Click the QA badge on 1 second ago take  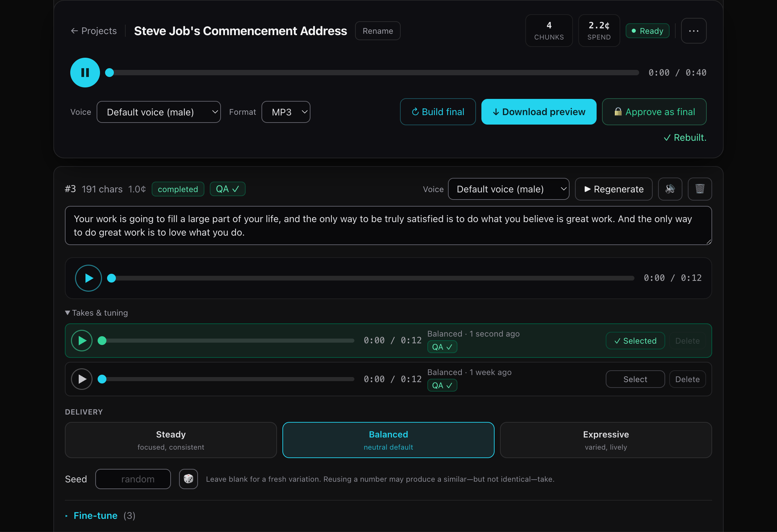coord(442,347)
